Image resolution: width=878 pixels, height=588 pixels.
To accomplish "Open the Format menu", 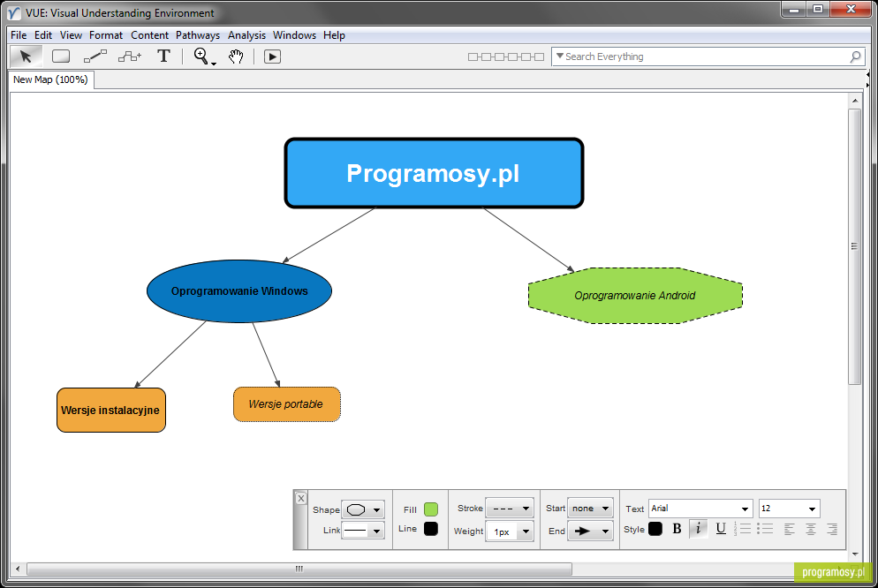I will coord(106,35).
